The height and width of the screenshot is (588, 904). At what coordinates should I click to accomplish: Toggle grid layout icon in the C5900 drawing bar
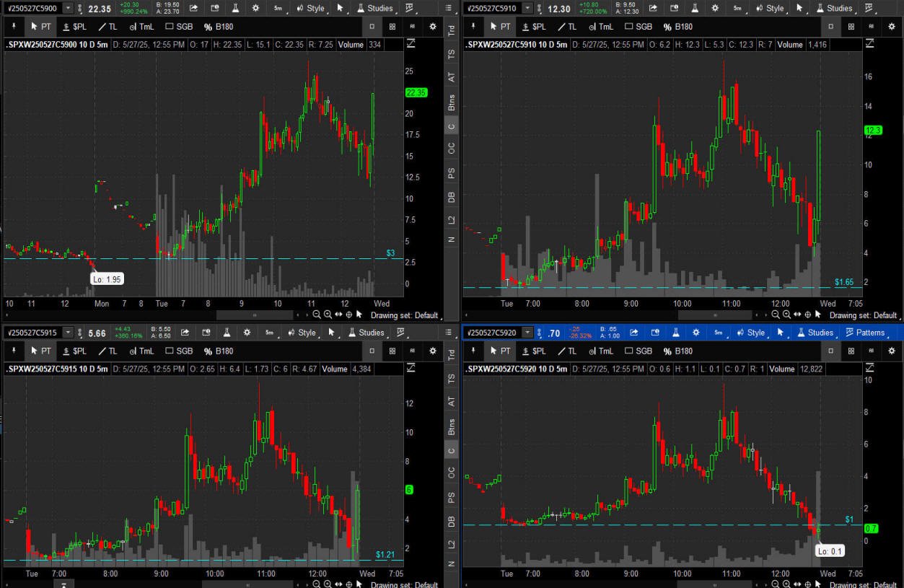click(x=392, y=26)
